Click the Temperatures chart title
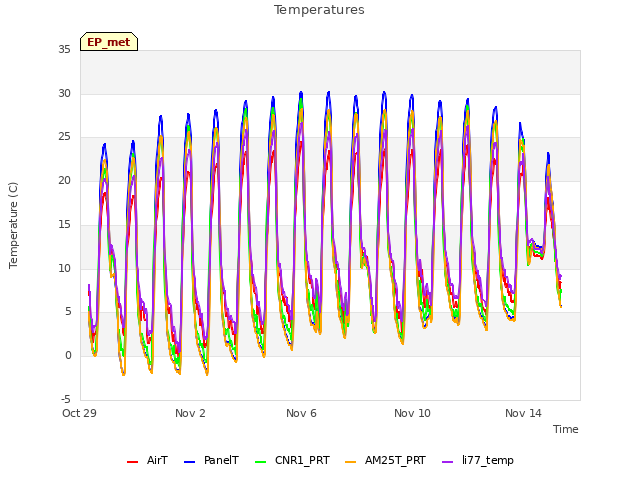The image size is (640, 480). [x=319, y=10]
